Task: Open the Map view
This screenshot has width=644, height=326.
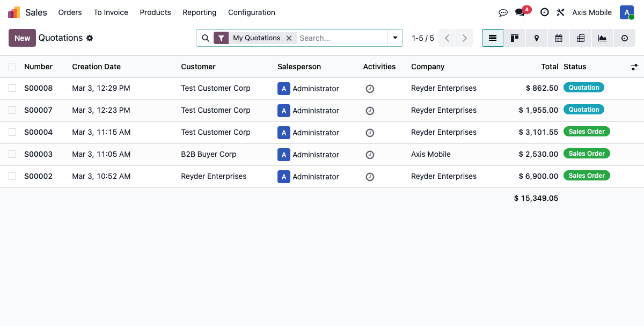Action: point(536,38)
